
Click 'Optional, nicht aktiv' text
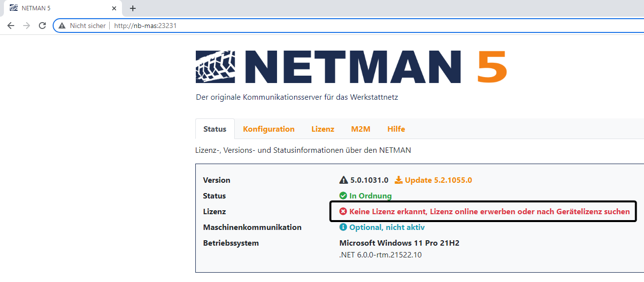[x=387, y=227]
